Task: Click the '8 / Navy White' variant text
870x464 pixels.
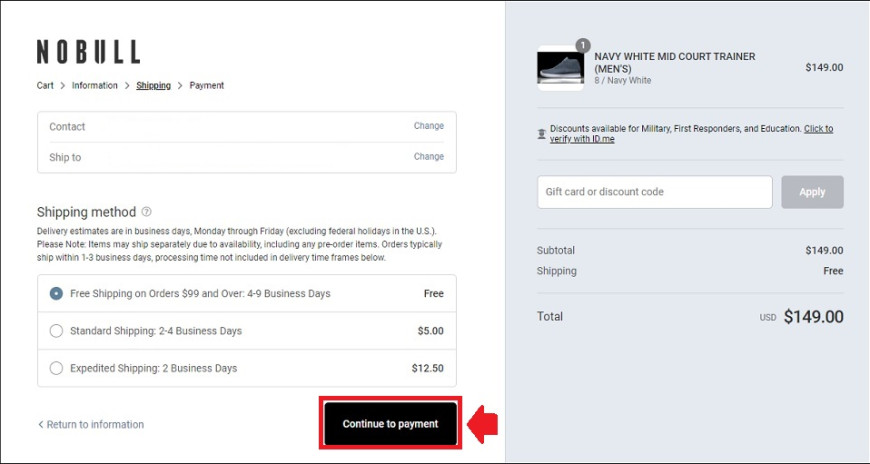Action: [x=623, y=80]
